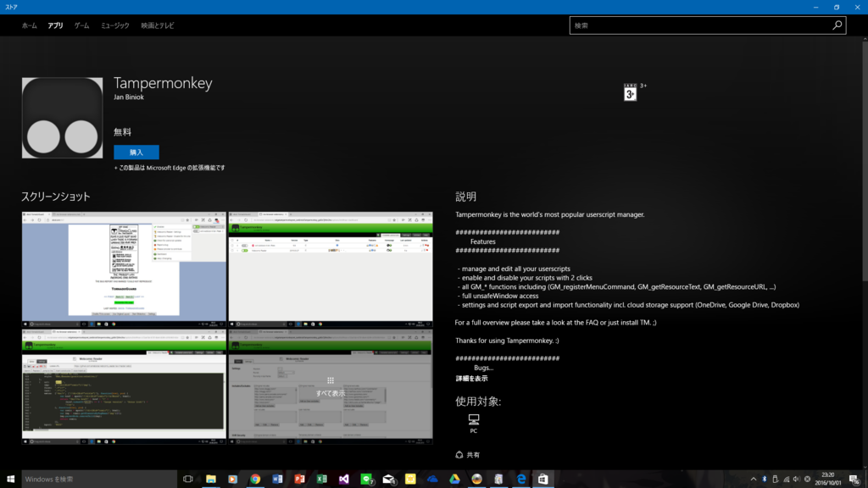This screenshot has height=488, width=868.
Task: Click the IARC 3+ age rating badge
Action: (x=630, y=92)
